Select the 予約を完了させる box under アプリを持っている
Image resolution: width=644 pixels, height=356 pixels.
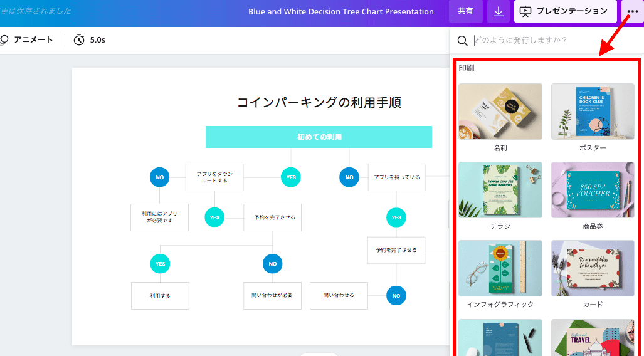(396, 250)
